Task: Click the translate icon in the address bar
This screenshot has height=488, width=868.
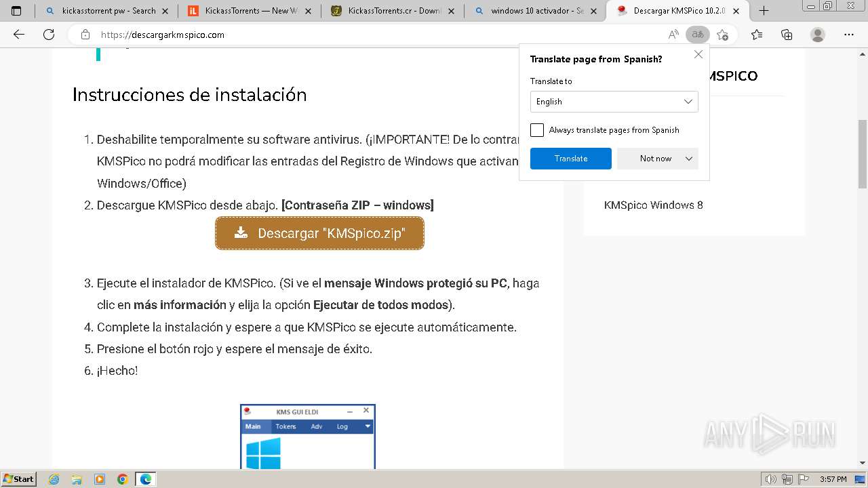Action: pos(697,35)
